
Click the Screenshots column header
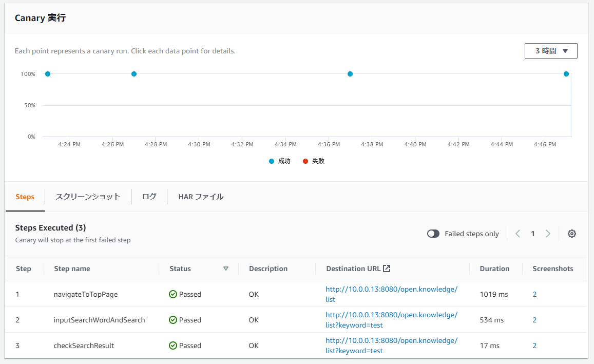[x=553, y=269]
